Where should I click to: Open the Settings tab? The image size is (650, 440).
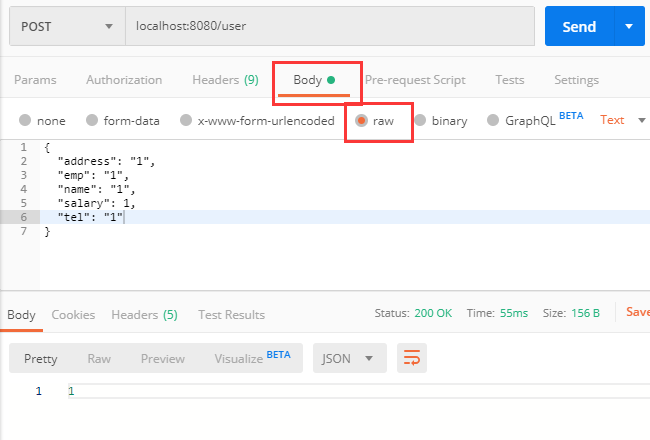576,80
